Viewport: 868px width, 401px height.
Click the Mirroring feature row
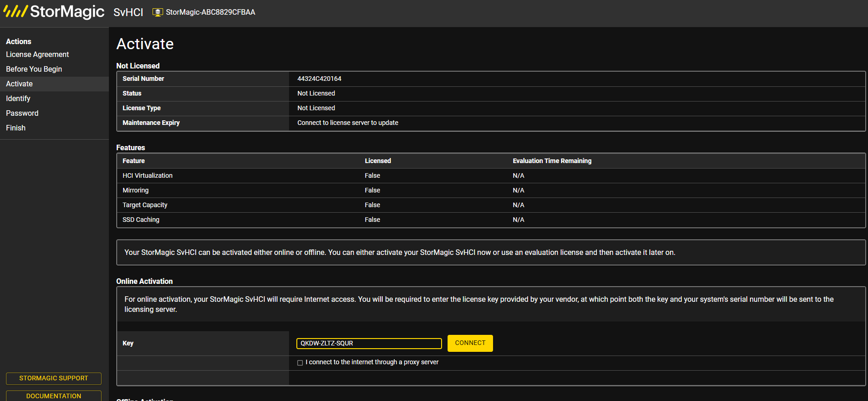[x=491, y=190]
